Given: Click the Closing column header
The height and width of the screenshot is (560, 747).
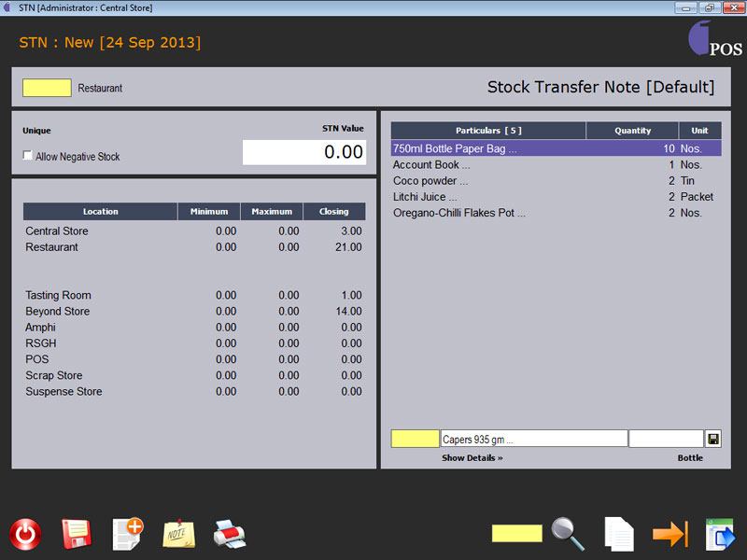Looking at the screenshot, I should coord(334,212).
